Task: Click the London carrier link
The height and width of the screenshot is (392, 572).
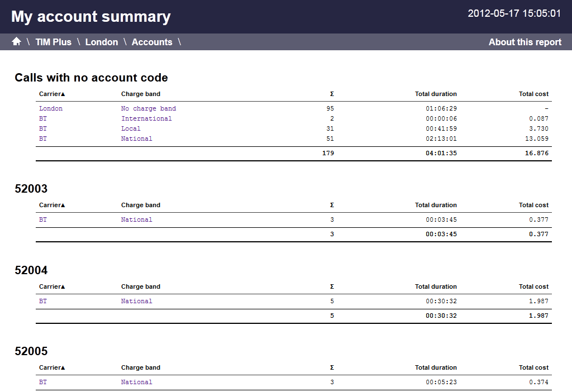Action: (51, 108)
